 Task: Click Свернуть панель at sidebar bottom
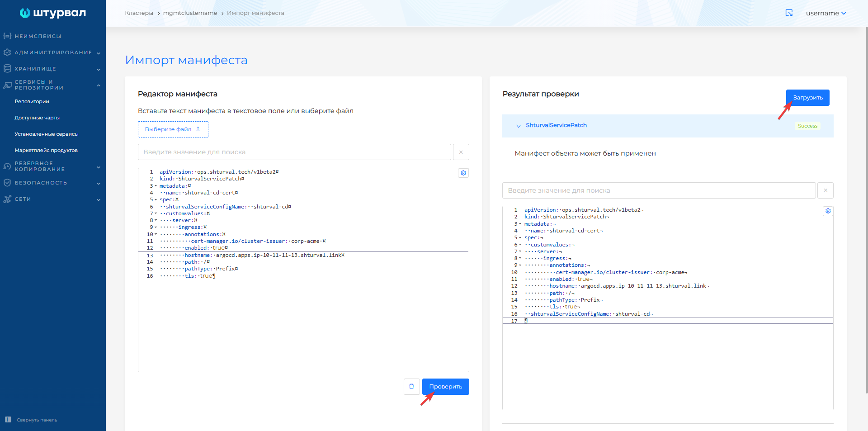[x=37, y=420]
